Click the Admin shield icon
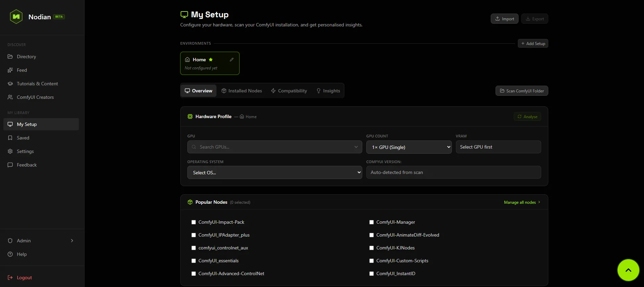The image size is (644, 287). (x=10, y=241)
